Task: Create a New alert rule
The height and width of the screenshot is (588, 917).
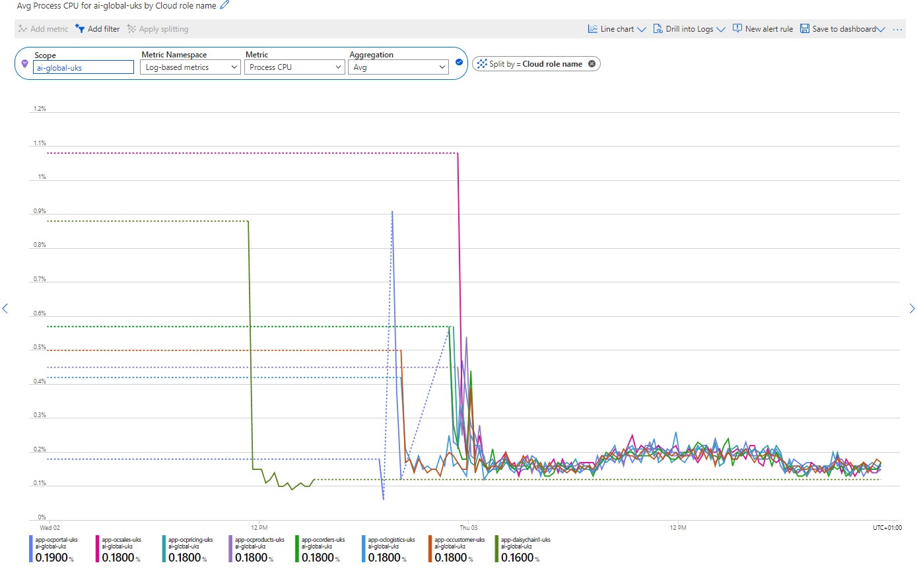Action: click(x=763, y=29)
